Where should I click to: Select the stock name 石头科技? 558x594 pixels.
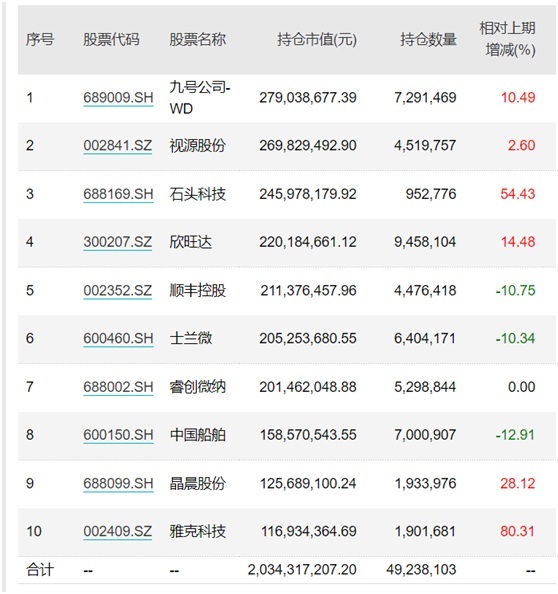(197, 194)
